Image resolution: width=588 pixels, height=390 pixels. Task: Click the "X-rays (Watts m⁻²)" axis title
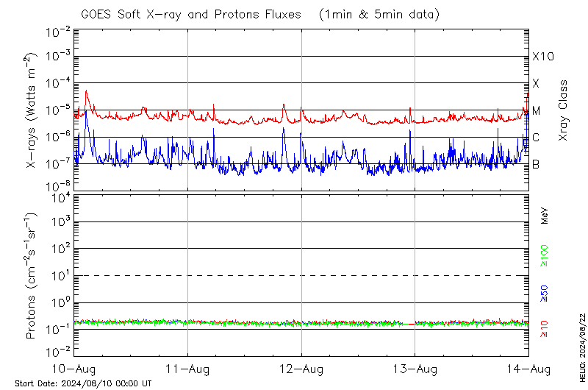(x=32, y=110)
